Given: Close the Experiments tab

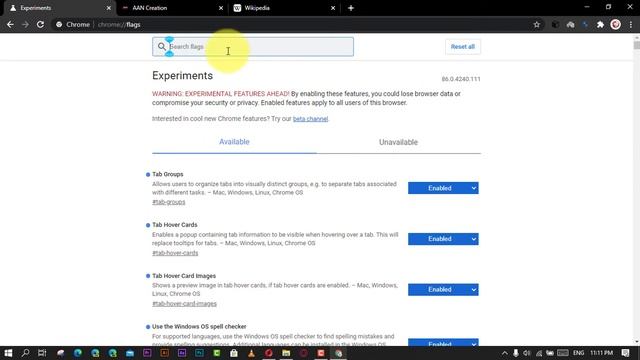Looking at the screenshot, I should click(109, 8).
